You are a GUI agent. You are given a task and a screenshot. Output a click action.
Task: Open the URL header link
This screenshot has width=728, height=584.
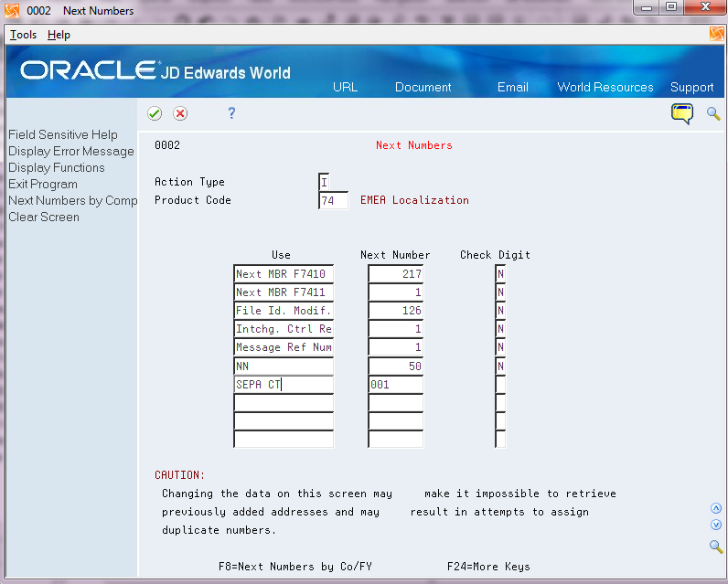345,87
